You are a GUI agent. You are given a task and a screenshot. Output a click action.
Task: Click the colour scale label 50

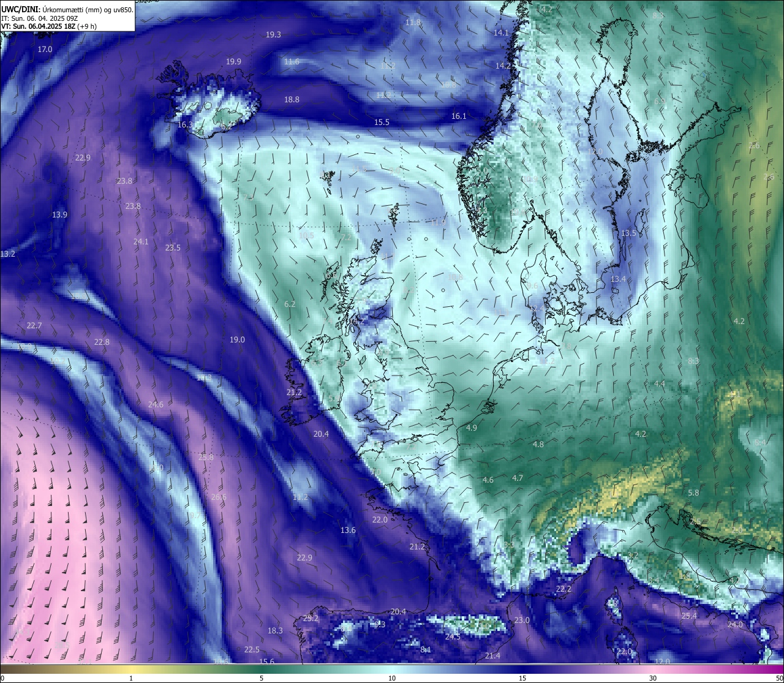[779, 678]
